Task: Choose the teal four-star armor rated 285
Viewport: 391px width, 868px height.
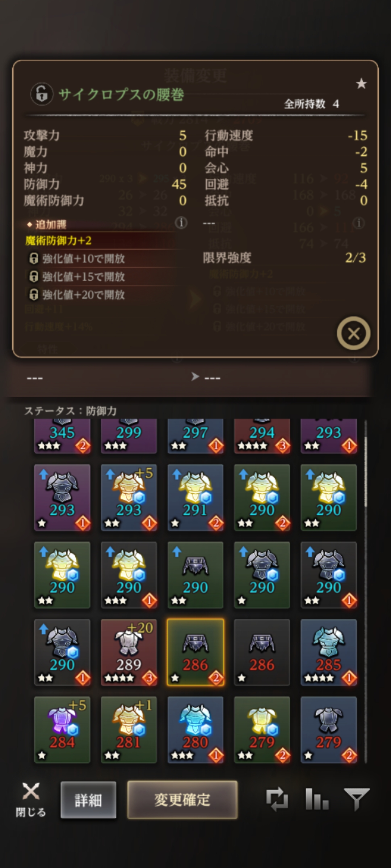Action: [329, 652]
